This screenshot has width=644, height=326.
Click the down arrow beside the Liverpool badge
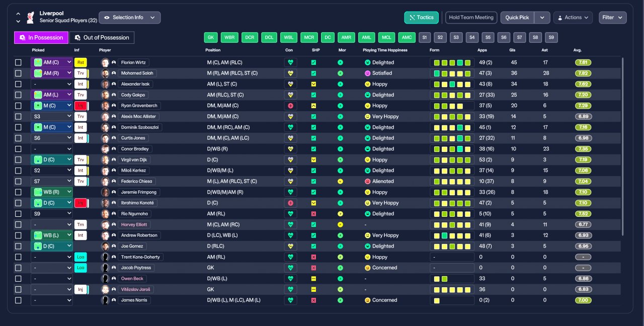tap(19, 21)
